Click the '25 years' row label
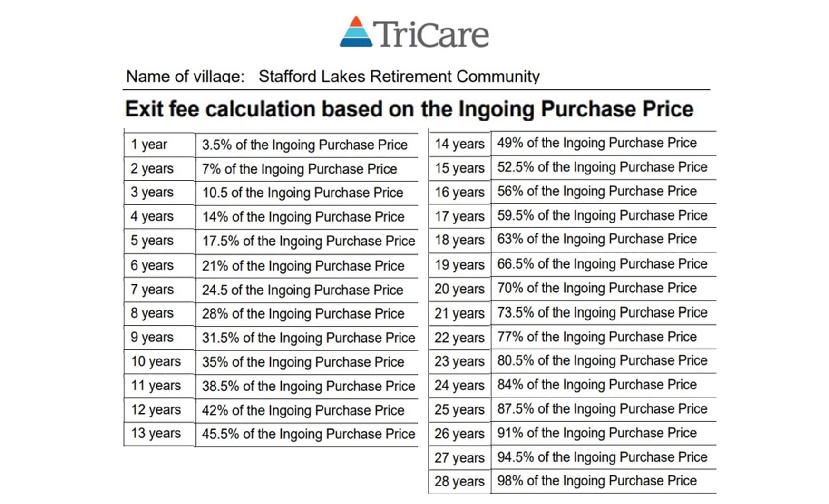This screenshot has width=829, height=504. [x=459, y=409]
